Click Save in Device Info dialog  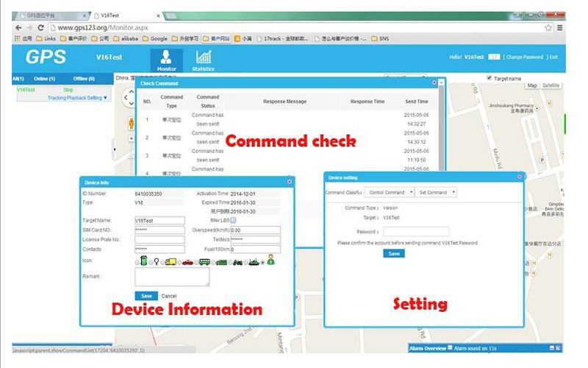pyautogui.click(x=146, y=296)
